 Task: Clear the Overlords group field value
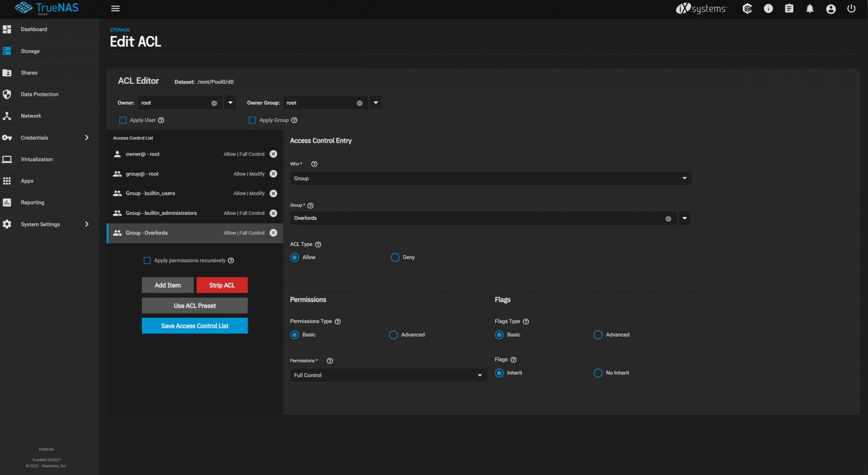pos(668,219)
